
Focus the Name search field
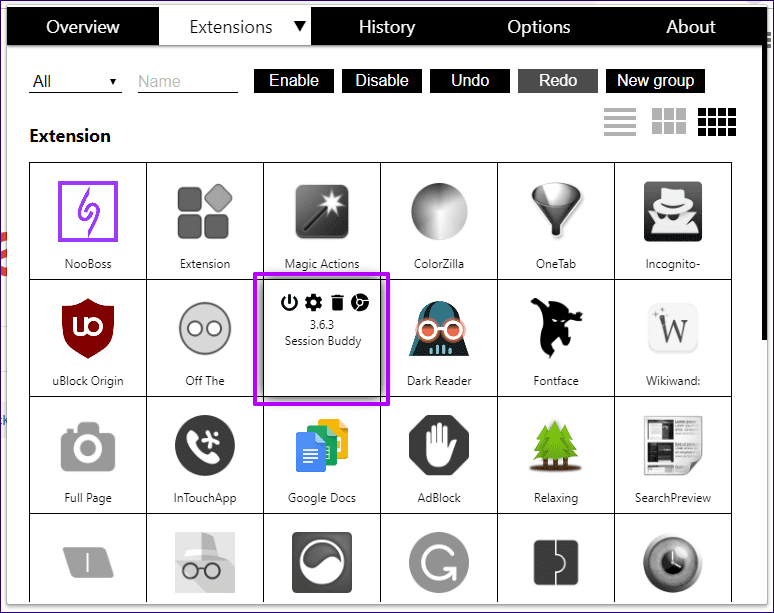tap(188, 81)
